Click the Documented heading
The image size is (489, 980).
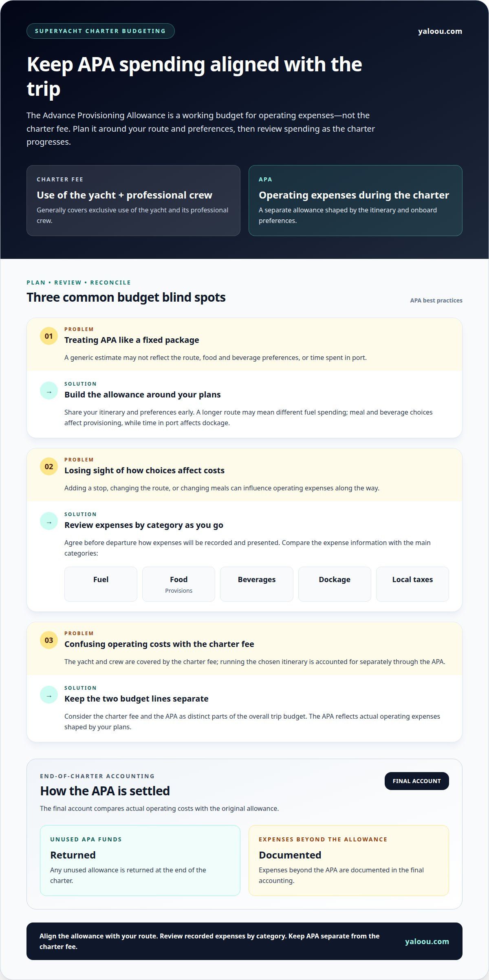(290, 855)
